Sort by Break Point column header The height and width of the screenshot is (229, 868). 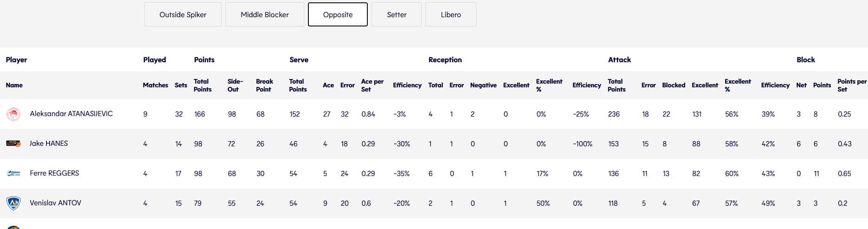click(264, 85)
